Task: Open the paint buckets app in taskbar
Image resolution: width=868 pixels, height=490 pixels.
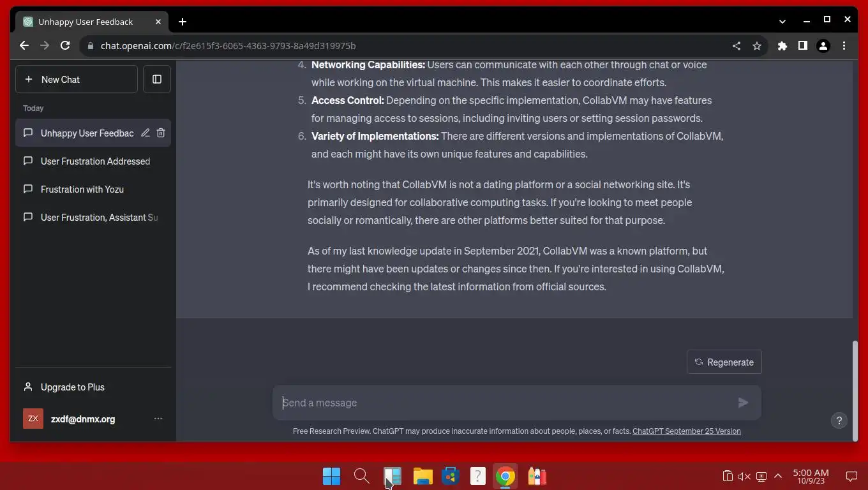Action: click(537, 476)
